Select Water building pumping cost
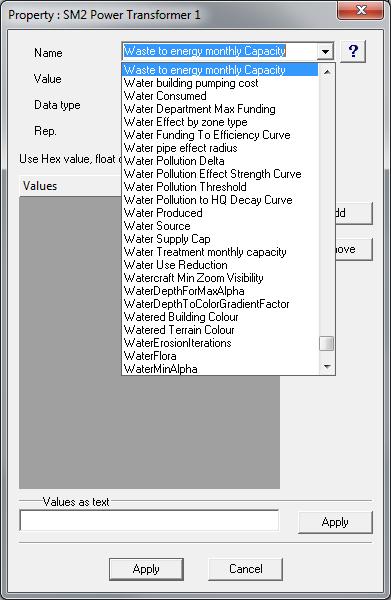Viewport: 391px width, 600px height. click(x=220, y=83)
